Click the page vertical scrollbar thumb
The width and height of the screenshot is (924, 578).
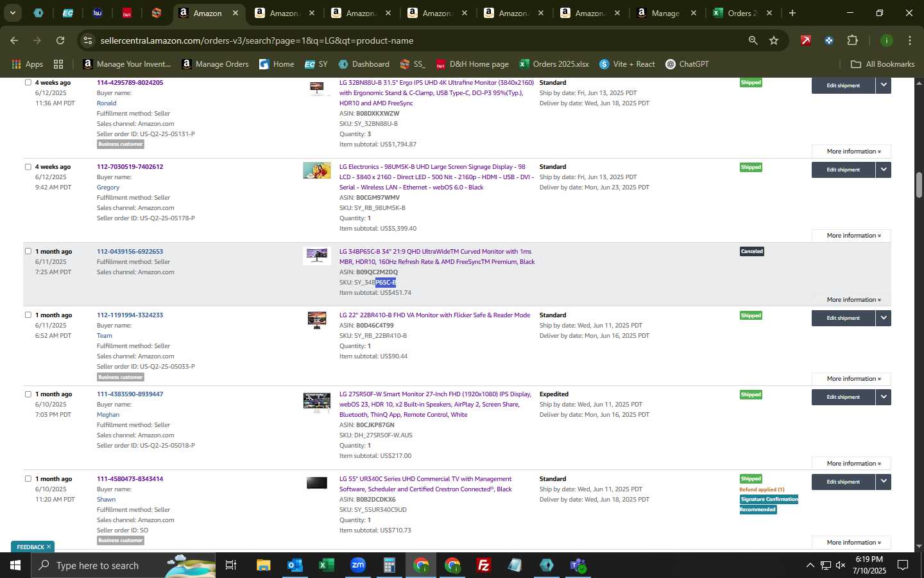coord(919,185)
